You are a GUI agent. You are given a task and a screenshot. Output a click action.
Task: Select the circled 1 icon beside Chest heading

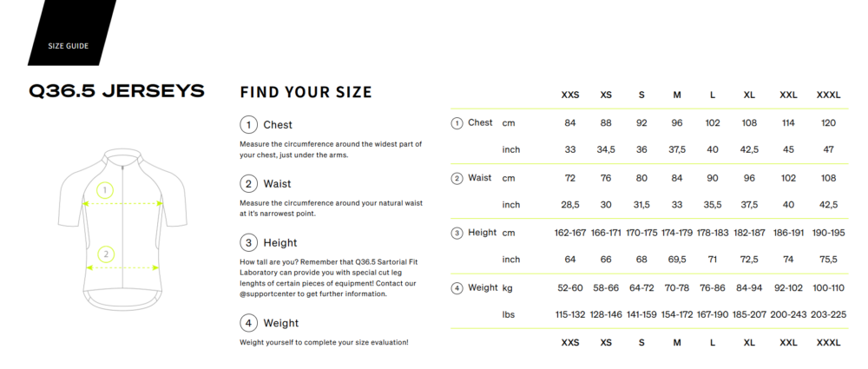[248, 125]
